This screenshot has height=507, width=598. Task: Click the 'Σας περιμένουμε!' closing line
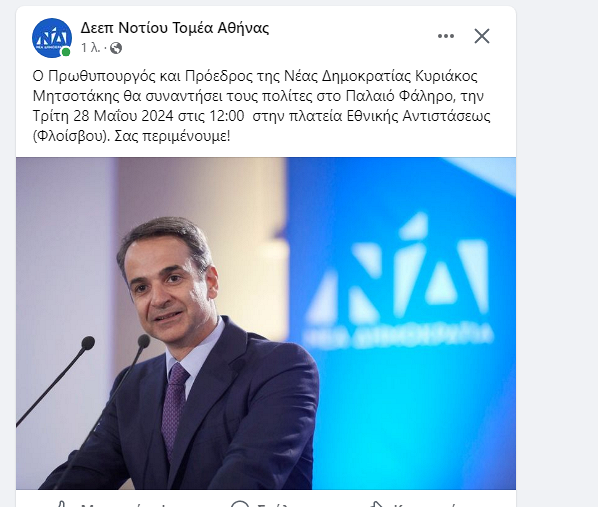172,136
